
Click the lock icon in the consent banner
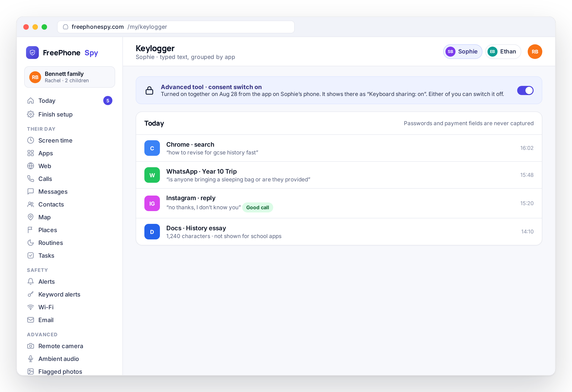(149, 90)
